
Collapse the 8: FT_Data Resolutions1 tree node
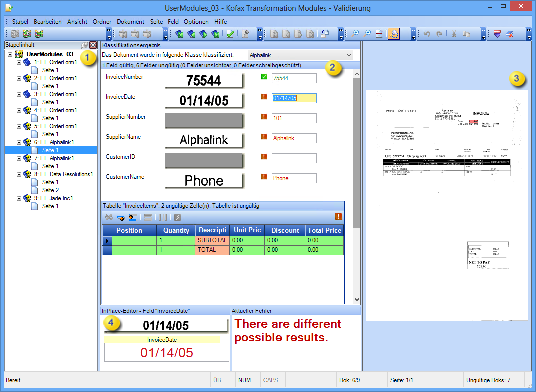pyautogui.click(x=19, y=174)
